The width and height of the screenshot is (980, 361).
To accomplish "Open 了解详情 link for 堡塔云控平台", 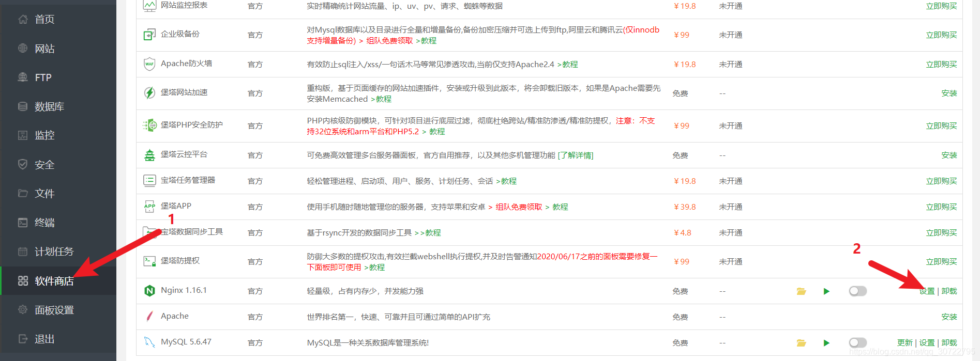I will tap(576, 155).
